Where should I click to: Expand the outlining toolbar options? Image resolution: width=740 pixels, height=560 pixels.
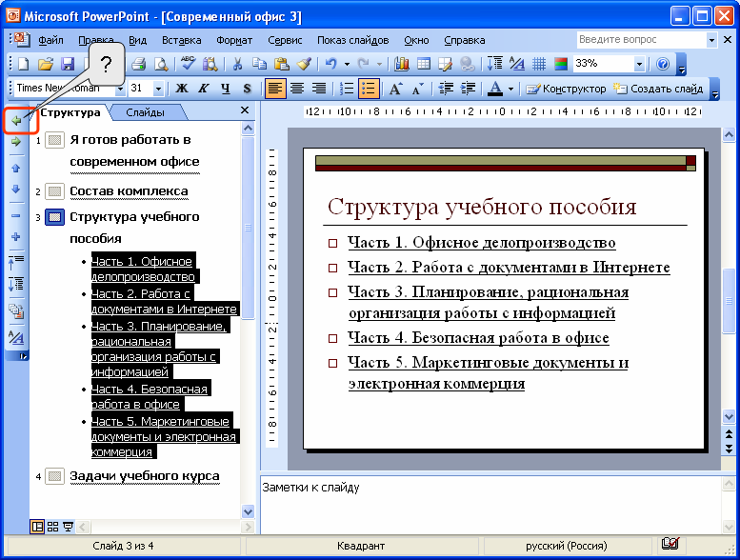coord(17,356)
